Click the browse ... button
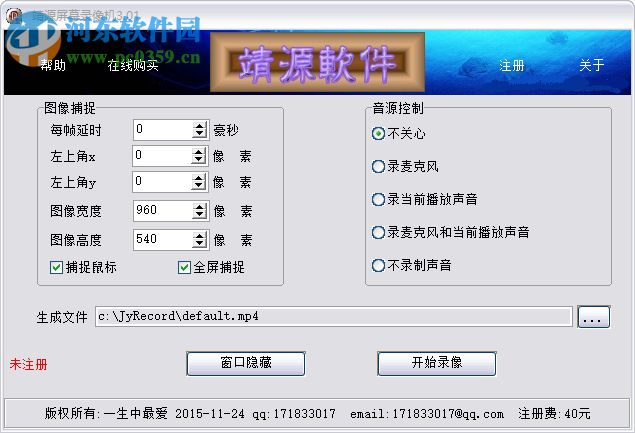The image size is (635, 433). pyautogui.click(x=594, y=317)
